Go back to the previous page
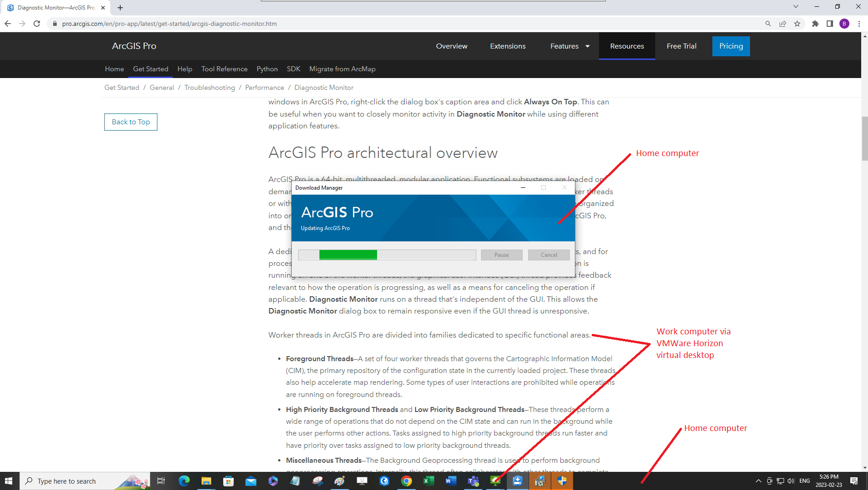The image size is (868, 490). (8, 24)
